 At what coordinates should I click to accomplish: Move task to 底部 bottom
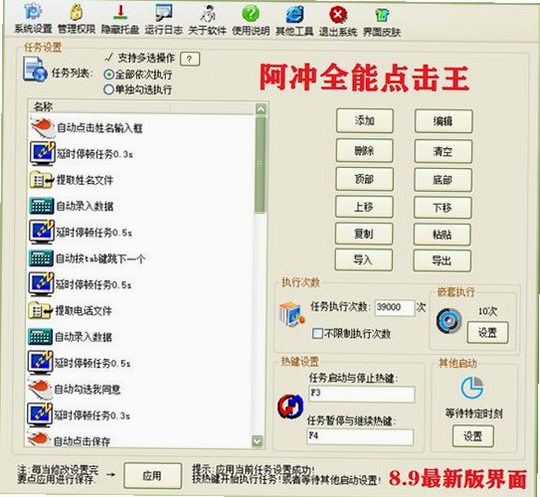tap(443, 180)
